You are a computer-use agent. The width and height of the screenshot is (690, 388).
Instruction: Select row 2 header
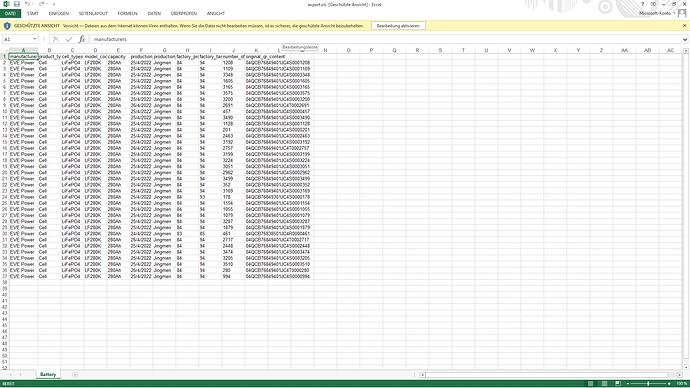[x=4, y=63]
